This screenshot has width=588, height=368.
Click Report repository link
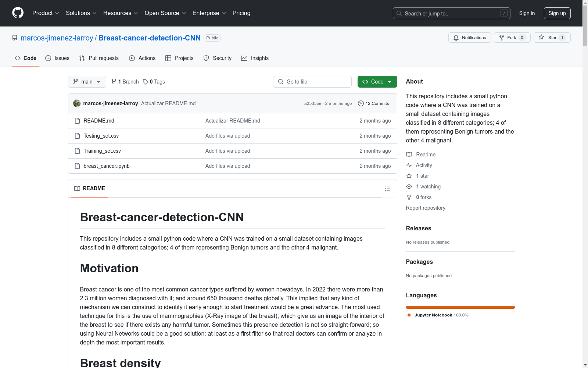tap(426, 208)
